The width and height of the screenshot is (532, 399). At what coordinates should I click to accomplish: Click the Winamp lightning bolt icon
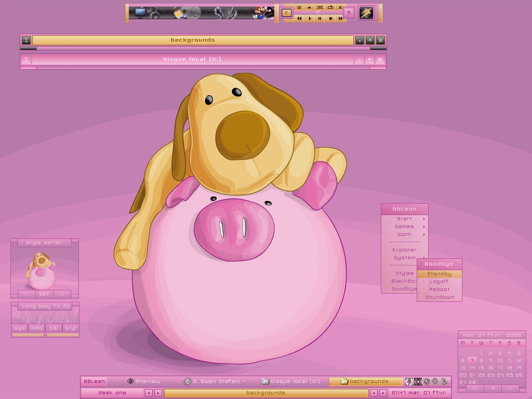(366, 13)
